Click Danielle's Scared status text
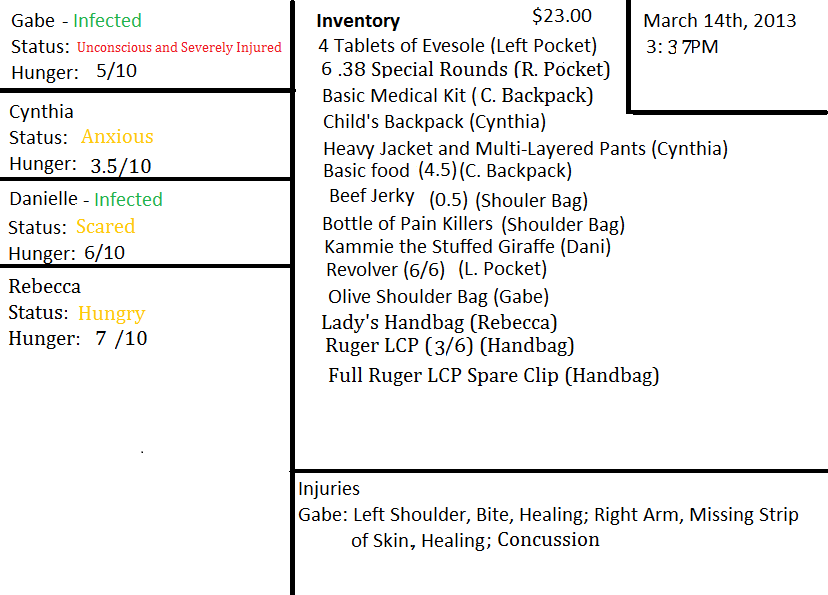This screenshot has width=828, height=595. 105,226
